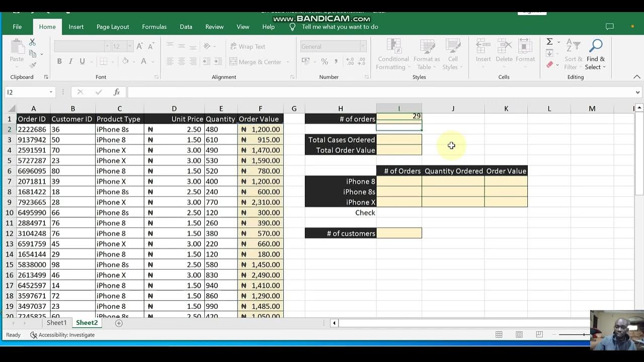Click the Clear eraser icon
644x362 pixels.
[x=549, y=64]
